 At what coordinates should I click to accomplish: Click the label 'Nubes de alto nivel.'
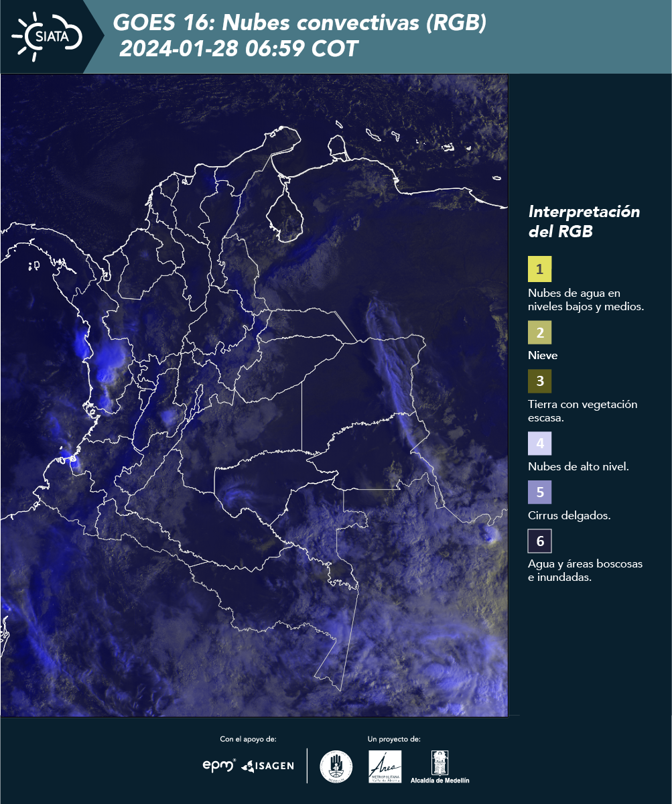pos(578,466)
